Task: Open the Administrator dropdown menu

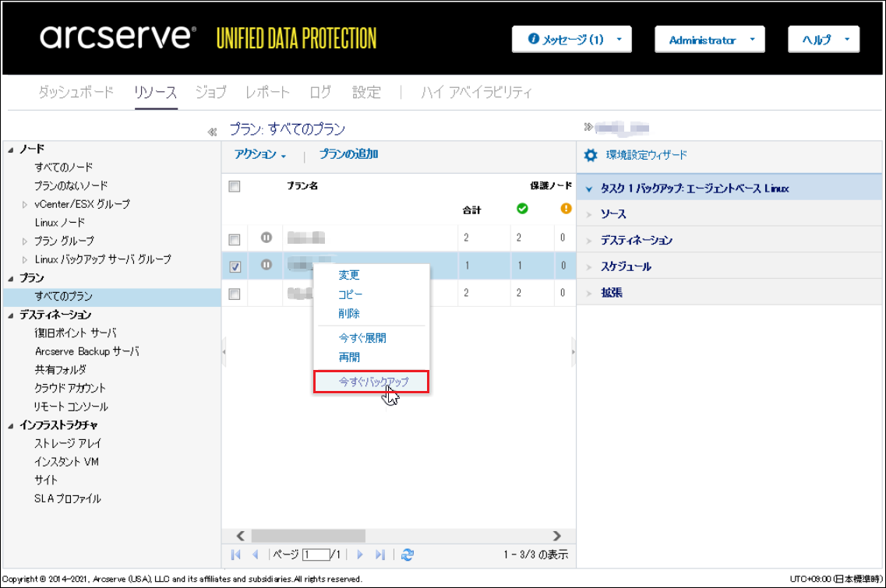Action: point(710,40)
